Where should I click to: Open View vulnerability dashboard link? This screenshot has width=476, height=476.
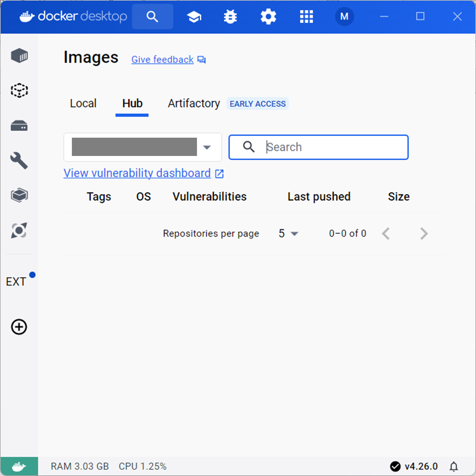pyautogui.click(x=137, y=173)
